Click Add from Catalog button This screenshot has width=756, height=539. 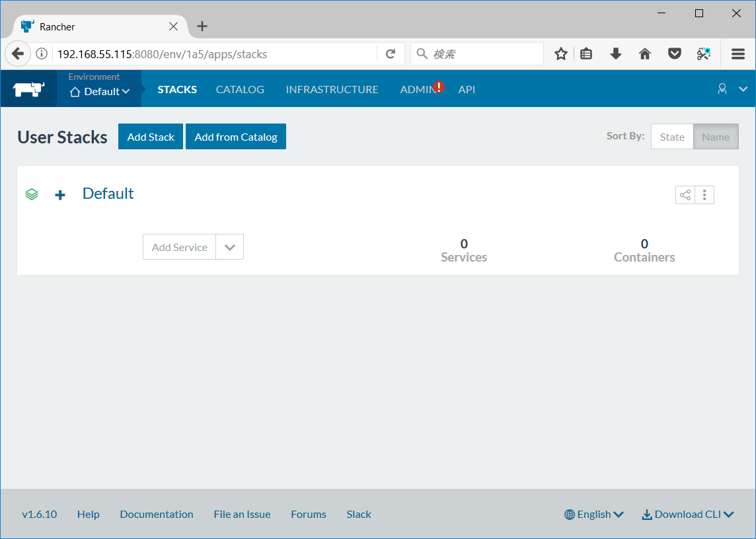pos(236,137)
